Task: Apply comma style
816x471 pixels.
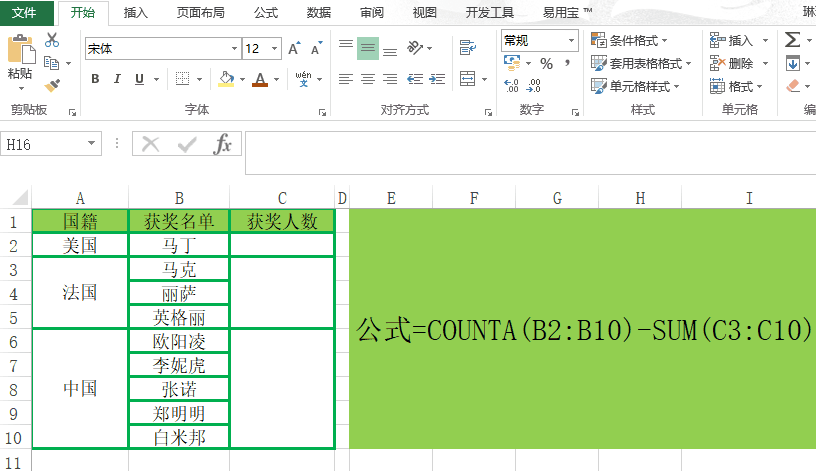Action: (x=568, y=63)
